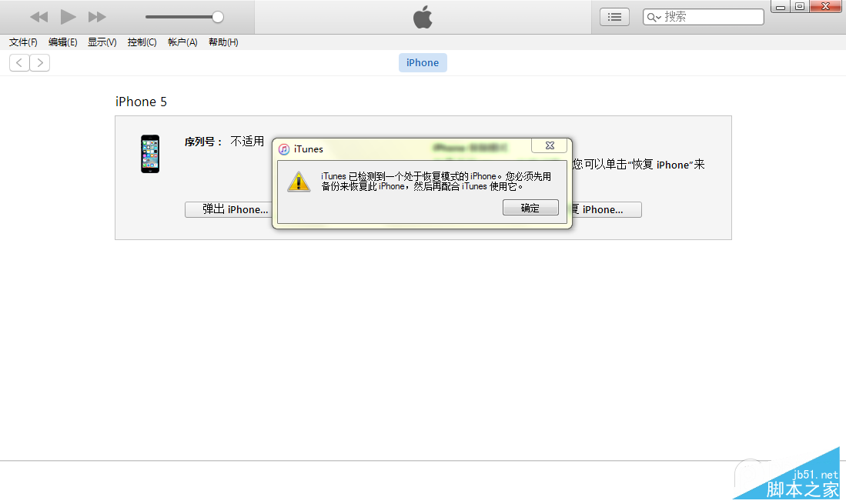Open the 控制(C) menu
Image resolution: width=846 pixels, height=504 pixels.
[x=142, y=42]
